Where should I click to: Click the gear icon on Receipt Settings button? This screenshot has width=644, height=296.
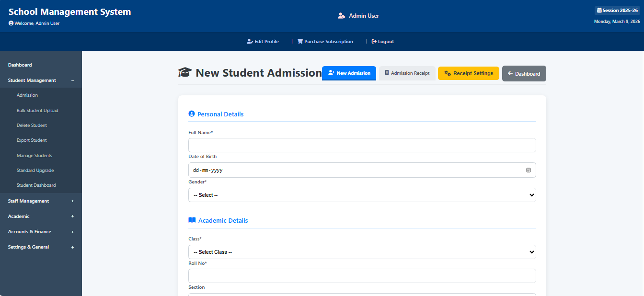[448, 73]
